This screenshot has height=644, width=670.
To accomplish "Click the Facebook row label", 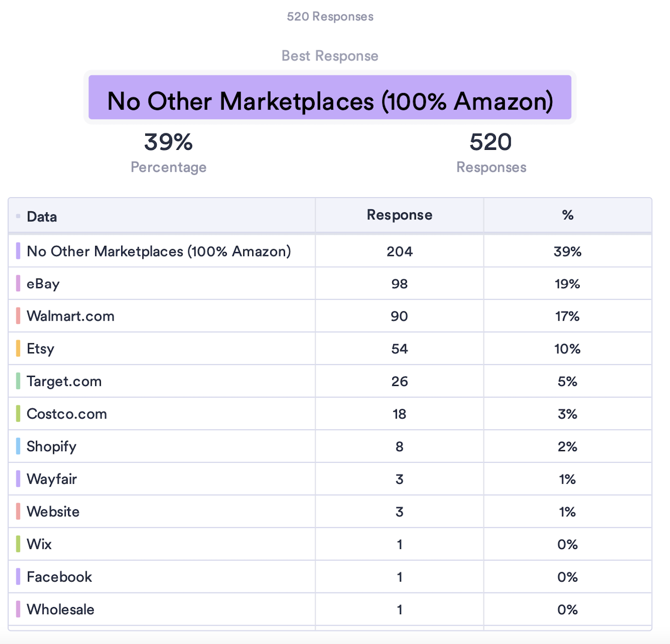I will pos(59,577).
